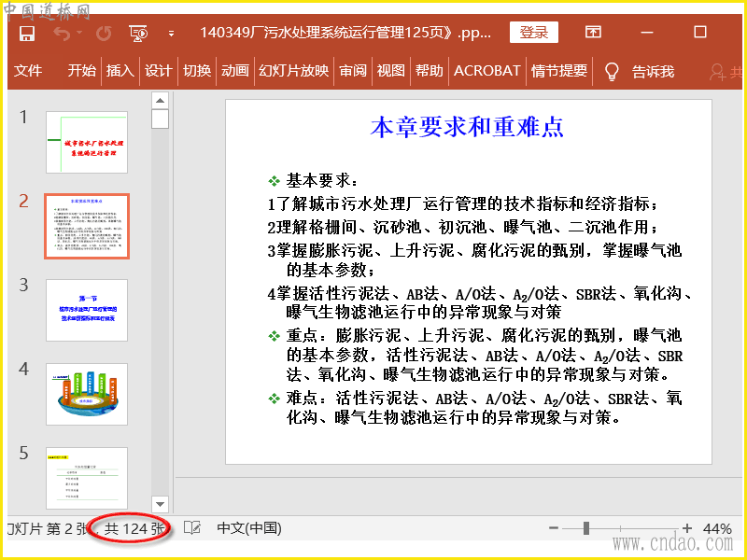
Task: Click the thumbnail panel scroll down arrow
Action: (x=160, y=504)
